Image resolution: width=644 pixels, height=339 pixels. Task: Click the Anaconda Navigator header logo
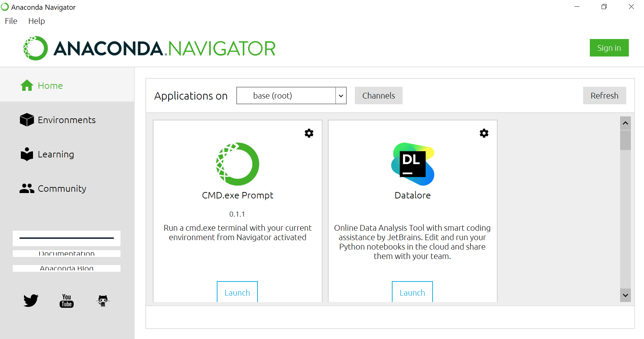pyautogui.click(x=149, y=48)
